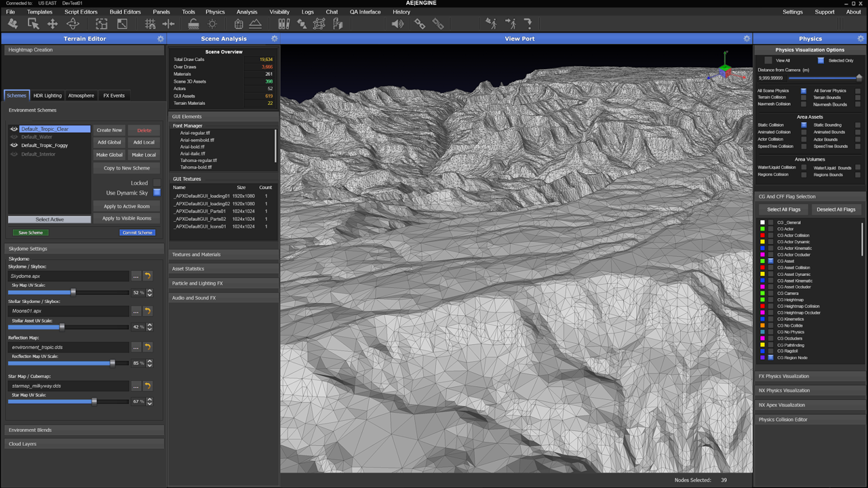This screenshot has height=488, width=868.
Task: Reset the Skydome.apx field with undo arrow
Action: (148, 276)
